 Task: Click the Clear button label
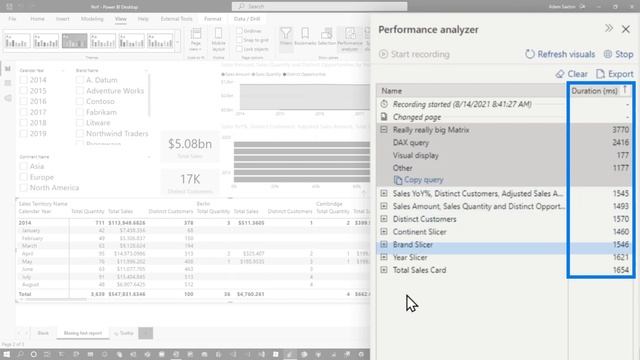point(578,74)
